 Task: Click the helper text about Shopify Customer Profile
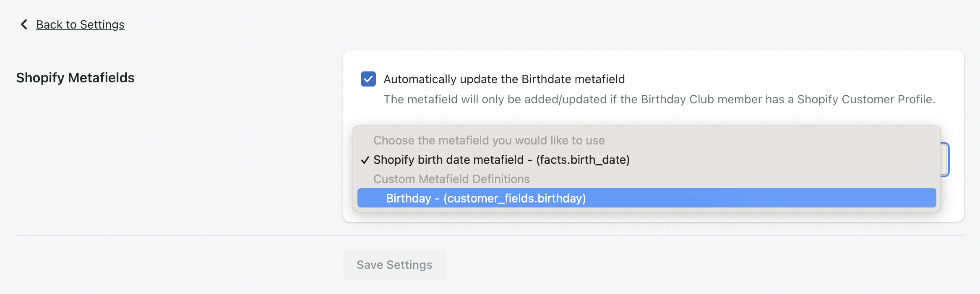[x=659, y=100]
